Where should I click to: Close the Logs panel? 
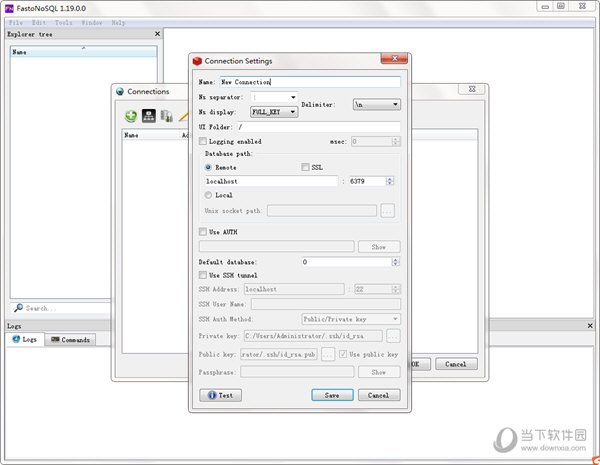pyautogui.click(x=590, y=326)
